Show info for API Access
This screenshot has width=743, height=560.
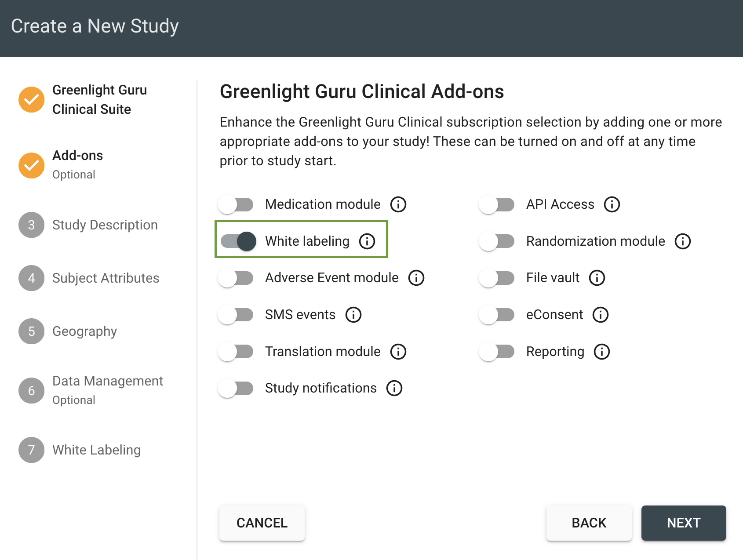(612, 204)
